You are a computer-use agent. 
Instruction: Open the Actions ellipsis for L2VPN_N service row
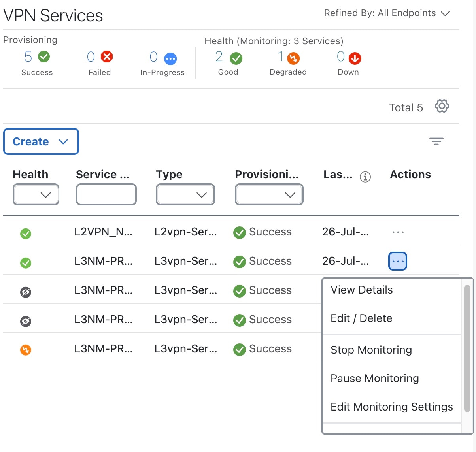(397, 232)
